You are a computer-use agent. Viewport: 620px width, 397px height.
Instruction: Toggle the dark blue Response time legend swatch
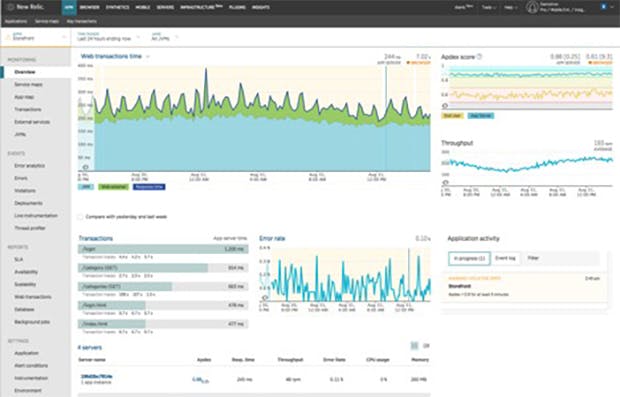click(x=149, y=187)
